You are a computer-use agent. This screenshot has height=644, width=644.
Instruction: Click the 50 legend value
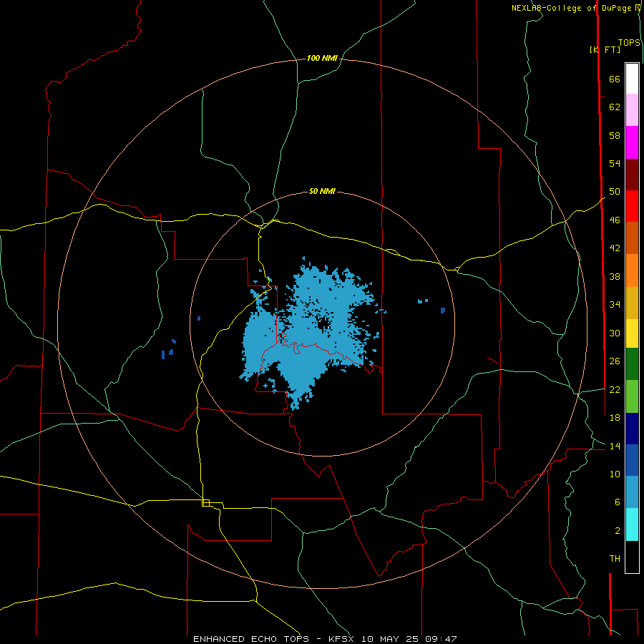point(615,192)
